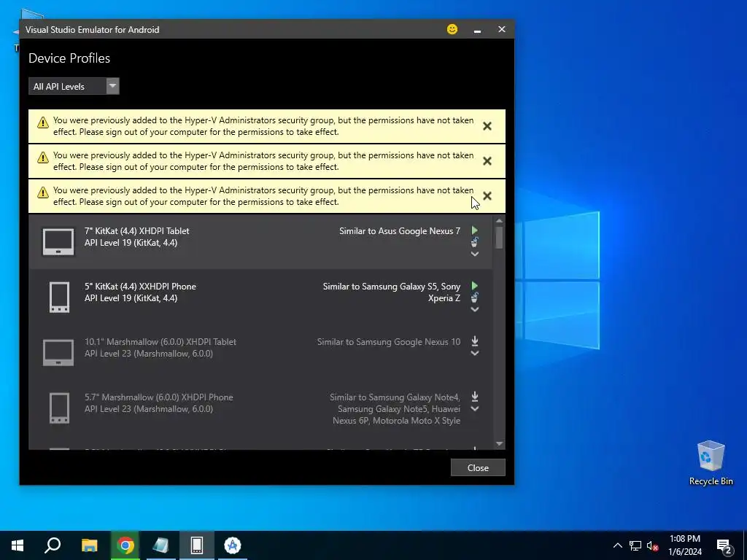
Task: Open the Windows Start menu
Action: pyautogui.click(x=18, y=545)
